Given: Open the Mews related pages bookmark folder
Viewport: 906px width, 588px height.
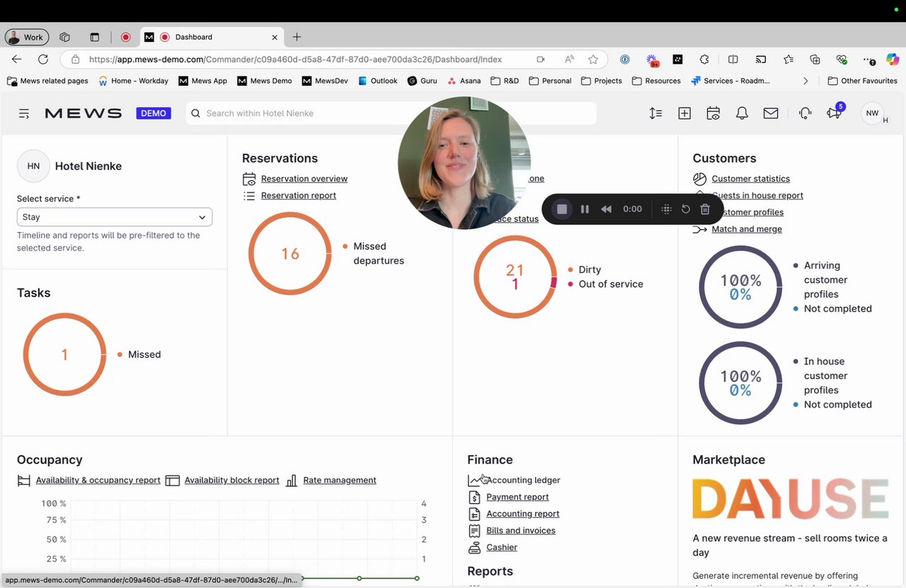Looking at the screenshot, I should [x=47, y=81].
